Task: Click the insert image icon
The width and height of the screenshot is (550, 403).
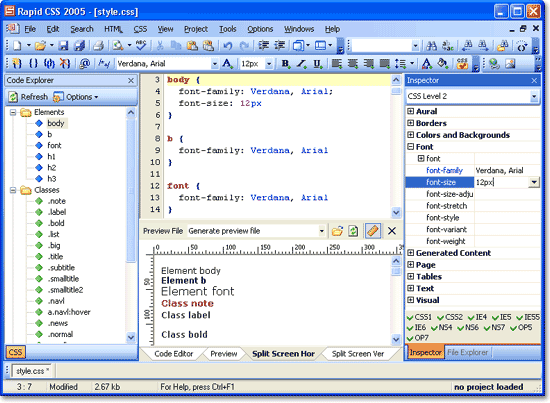Action: tap(510, 63)
